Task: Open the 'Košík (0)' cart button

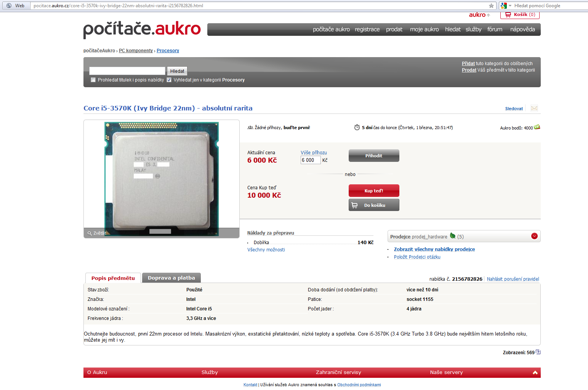Action: pos(520,15)
